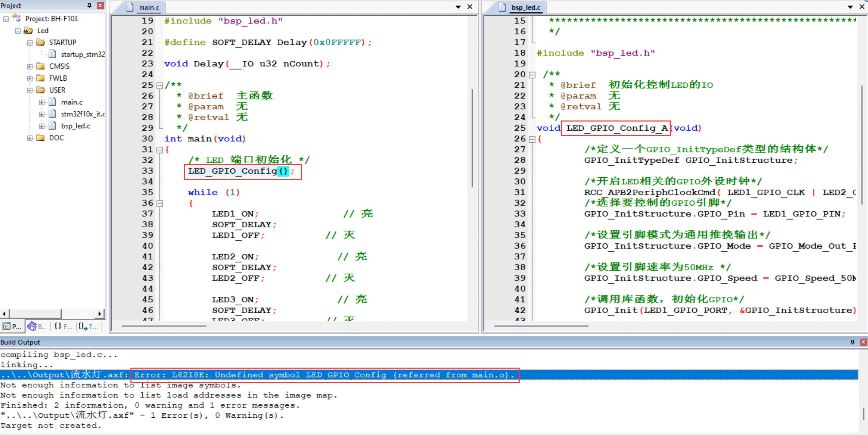Click the L6218E undefined symbol error line
The image size is (868, 435).
pyautogui.click(x=323, y=375)
